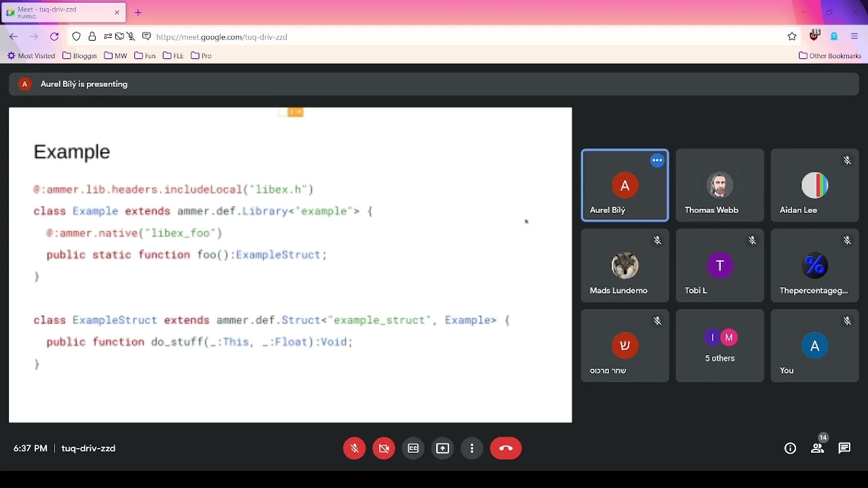Click the Present now screen share icon
The image size is (868, 488).
(x=443, y=449)
